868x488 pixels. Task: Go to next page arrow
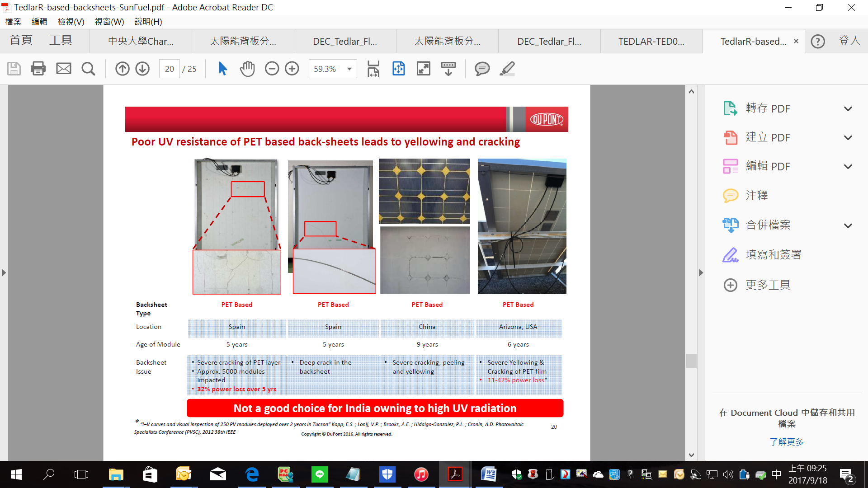142,69
